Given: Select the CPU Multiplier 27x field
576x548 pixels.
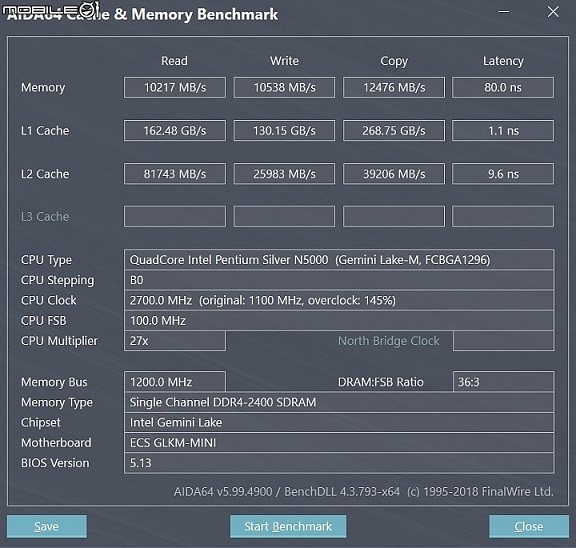Looking at the screenshot, I should [175, 341].
